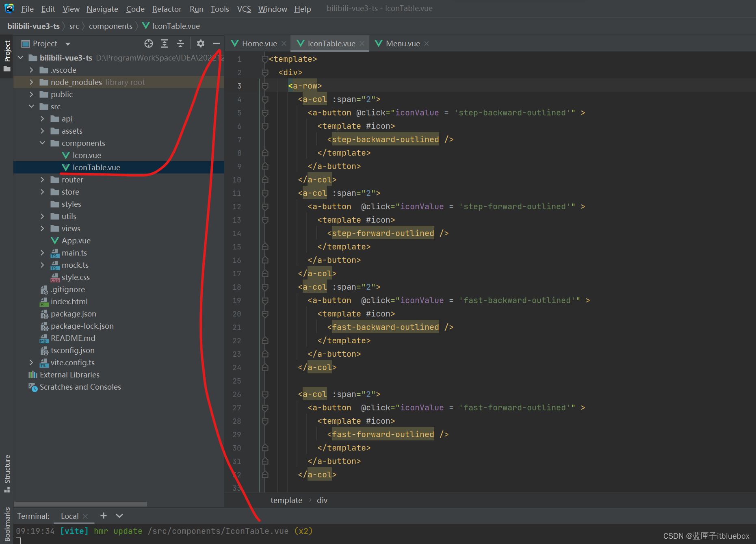Screen dimensions: 756x544
Task: Click the Collapse All icon in Project panel
Action: pyautogui.click(x=180, y=43)
